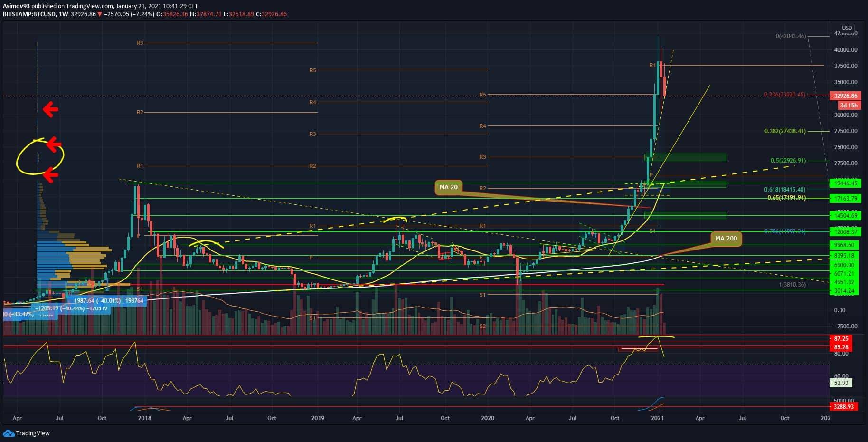This screenshot has height=442, width=868.
Task: Click the -2500.00 price axis tick
Action: pyautogui.click(x=846, y=327)
